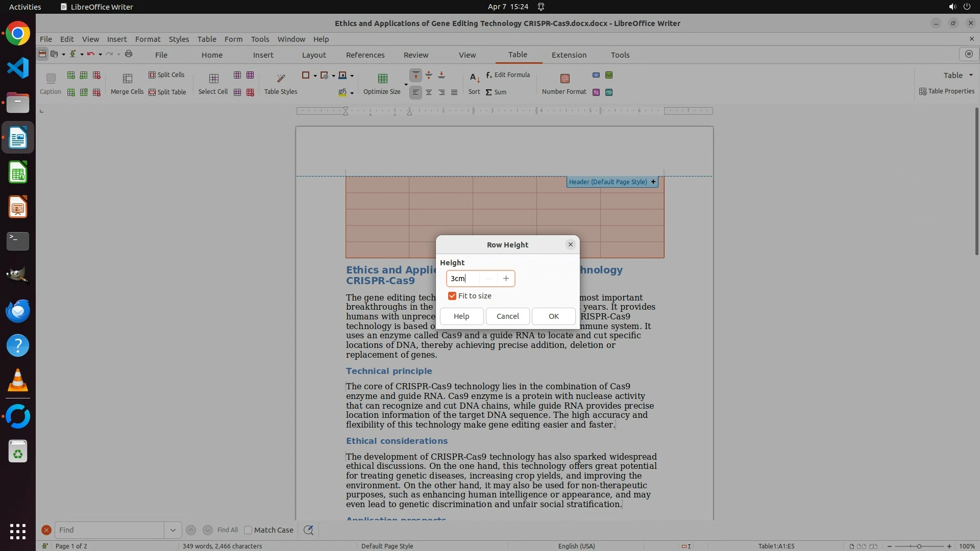This screenshot has height=551, width=980.
Task: Click the Sort icon
Action: [474, 78]
